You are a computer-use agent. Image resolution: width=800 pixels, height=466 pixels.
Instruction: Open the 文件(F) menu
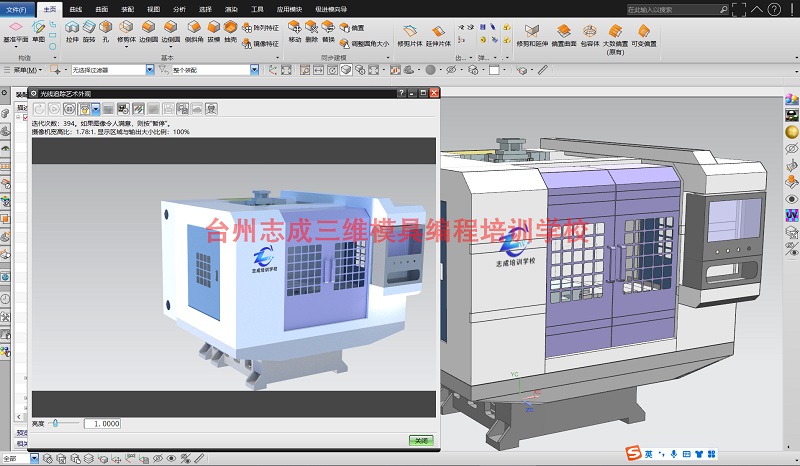(16, 10)
